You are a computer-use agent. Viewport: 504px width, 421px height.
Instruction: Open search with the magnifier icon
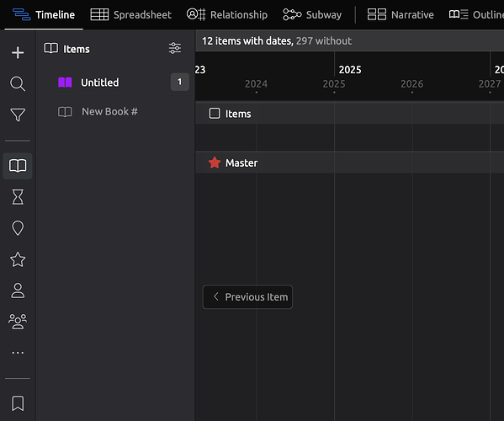(x=18, y=84)
